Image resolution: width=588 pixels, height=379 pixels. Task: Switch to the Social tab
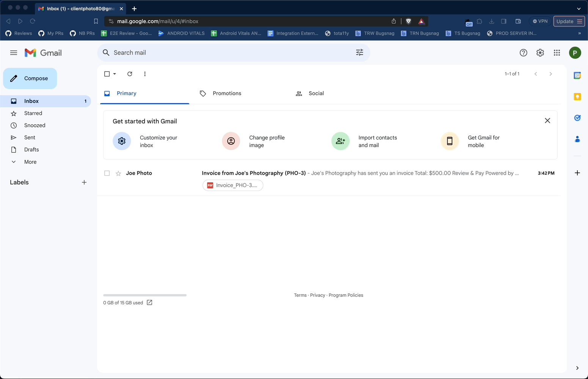point(316,93)
